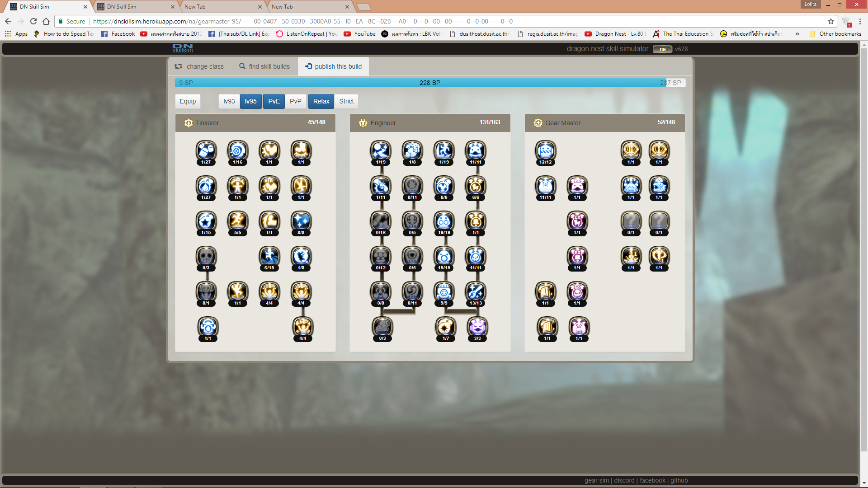Click the Engineer skill icon showing 19/19
This screenshot has height=488, width=868.
444,221
